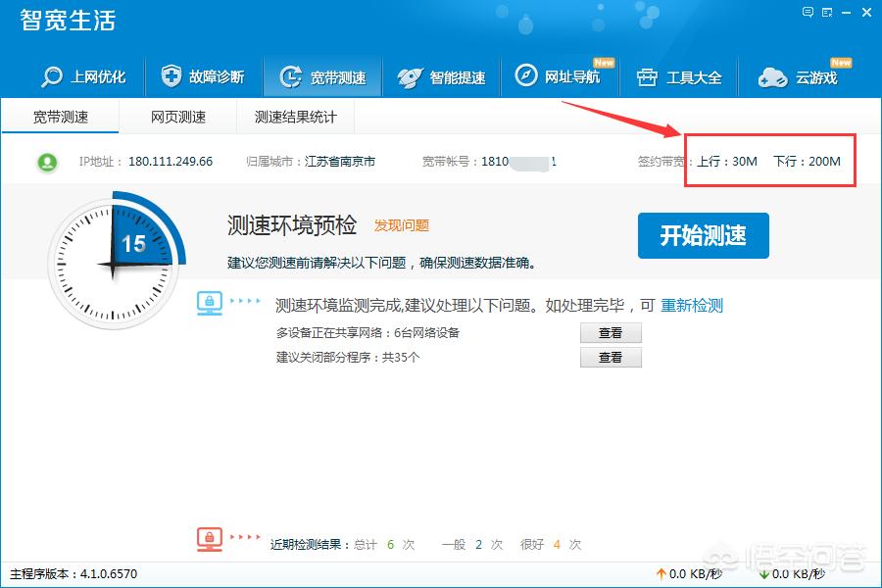Click the 江苏省南京市 city text
The height and width of the screenshot is (588, 882).
[340, 162]
